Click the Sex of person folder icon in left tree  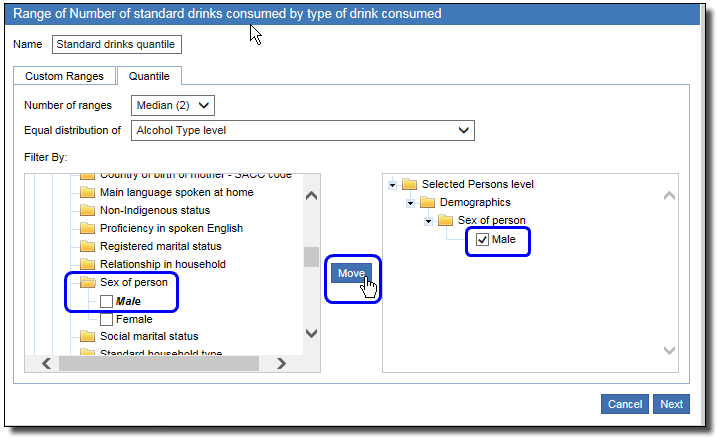[87, 283]
